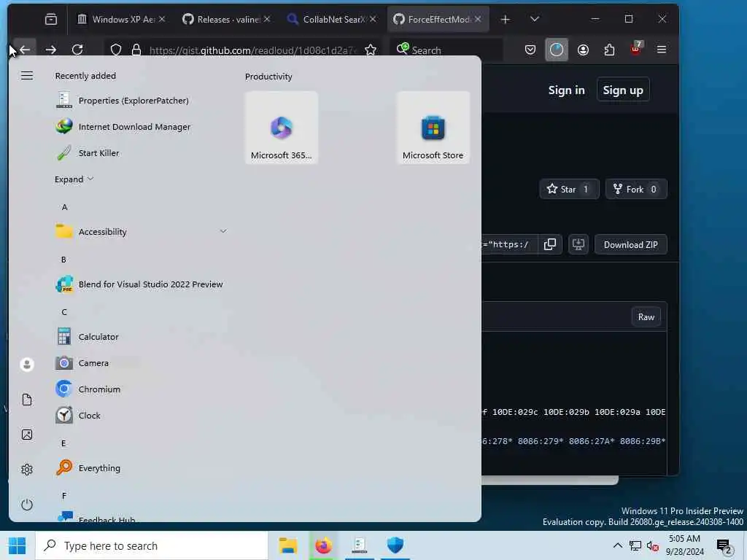Viewport: 747px width, 560px height.
Task: Click the Windows Start button
Action: point(18,545)
